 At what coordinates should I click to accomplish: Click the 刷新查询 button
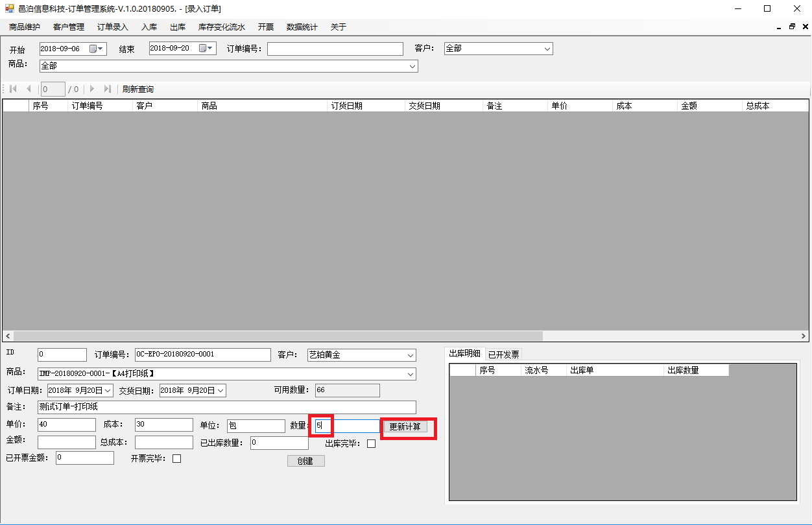(x=138, y=89)
